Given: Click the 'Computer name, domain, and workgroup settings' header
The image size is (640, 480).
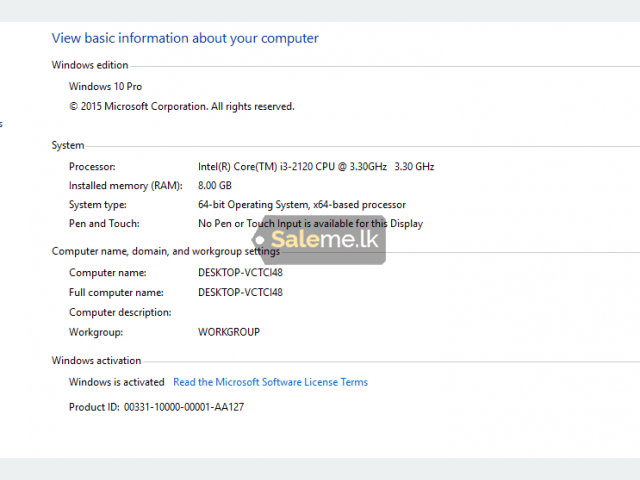Looking at the screenshot, I should (x=166, y=251).
